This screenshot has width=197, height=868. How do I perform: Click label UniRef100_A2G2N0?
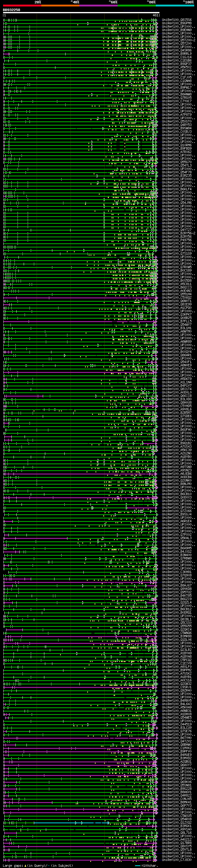pos(177,453)
